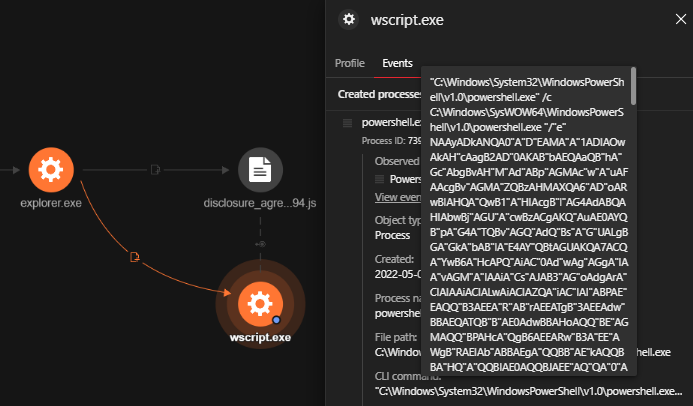Click the gear icon beside wscript.exe title
693x406 pixels.
pyautogui.click(x=348, y=19)
